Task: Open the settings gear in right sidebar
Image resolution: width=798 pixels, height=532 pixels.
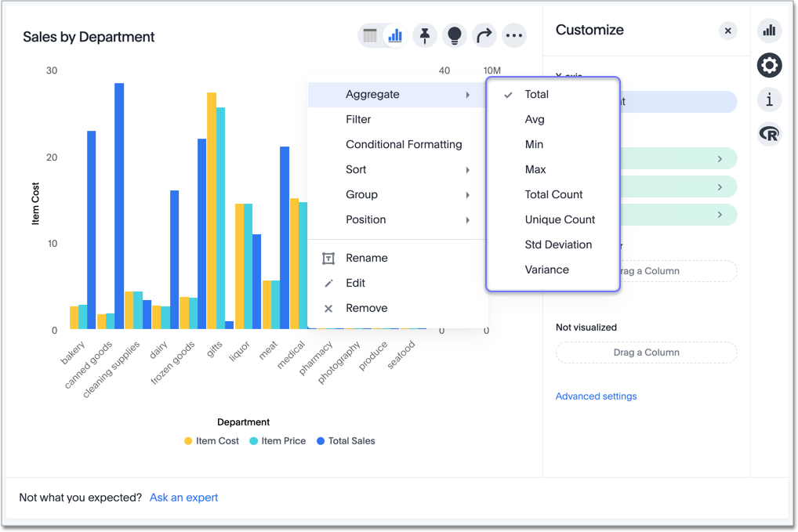Action: tap(769, 65)
